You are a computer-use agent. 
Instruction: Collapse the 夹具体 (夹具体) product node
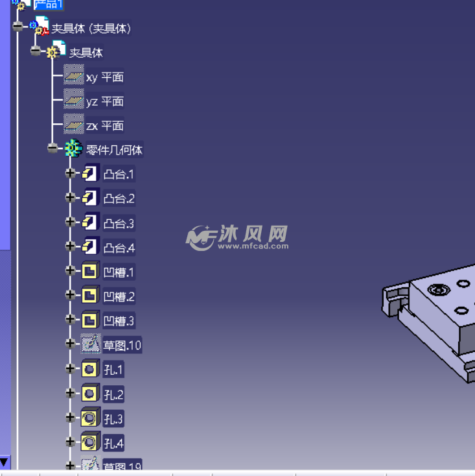point(18,27)
